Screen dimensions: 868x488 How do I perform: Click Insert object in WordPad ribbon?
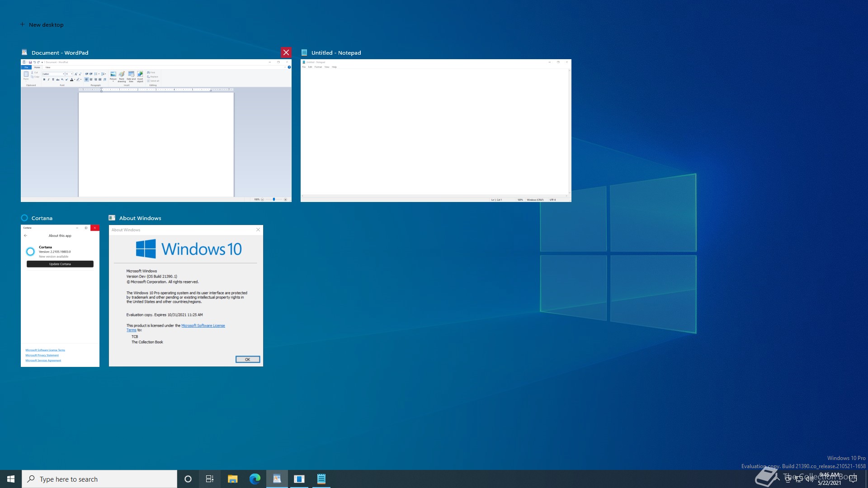coord(140,76)
